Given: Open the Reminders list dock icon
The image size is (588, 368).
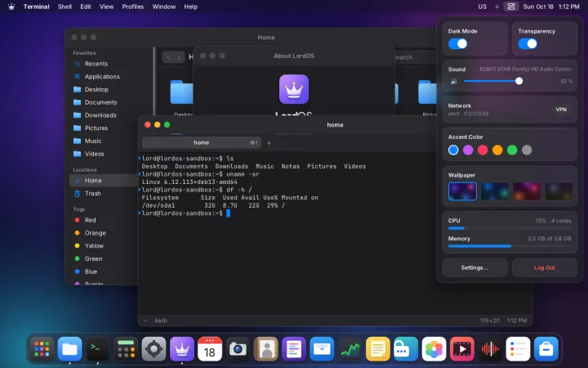Looking at the screenshot, I should [518, 349].
